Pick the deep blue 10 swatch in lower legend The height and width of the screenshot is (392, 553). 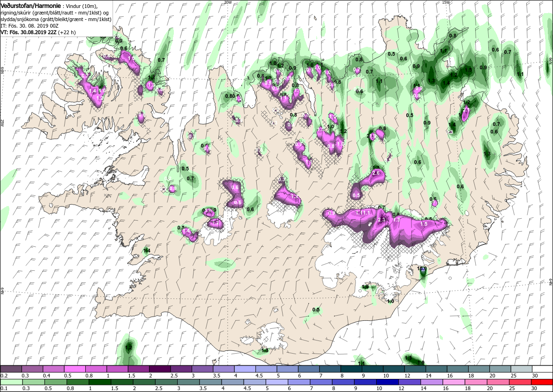coord(387,383)
